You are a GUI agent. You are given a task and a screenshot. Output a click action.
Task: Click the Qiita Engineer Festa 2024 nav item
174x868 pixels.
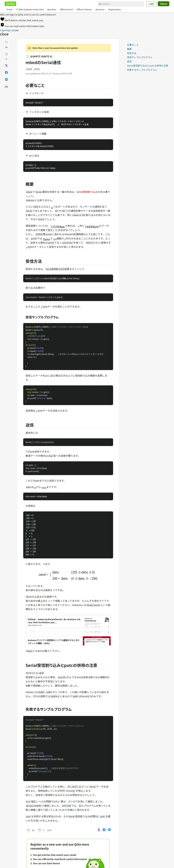click(x=30, y=9)
